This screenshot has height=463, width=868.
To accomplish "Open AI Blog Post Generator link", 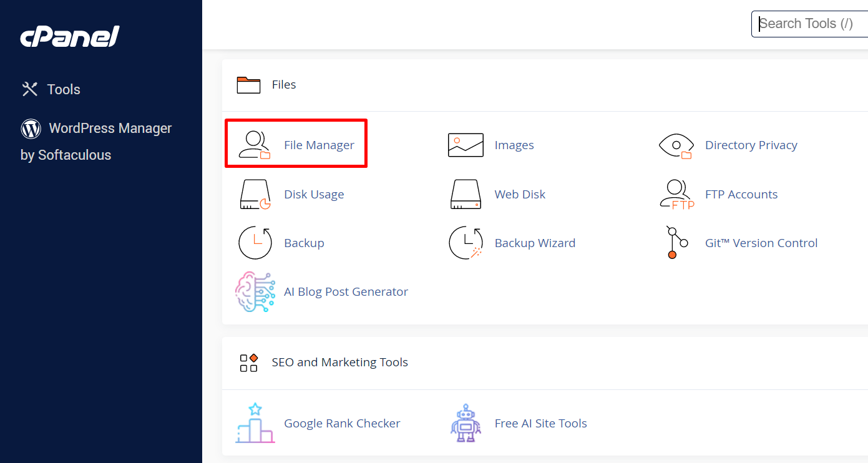I will [x=346, y=291].
